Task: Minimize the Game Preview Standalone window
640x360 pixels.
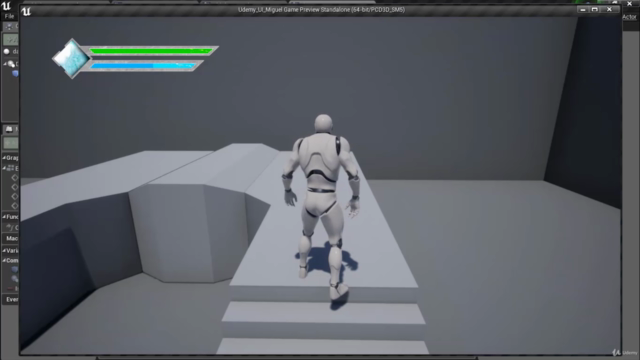Action: pyautogui.click(x=583, y=9)
